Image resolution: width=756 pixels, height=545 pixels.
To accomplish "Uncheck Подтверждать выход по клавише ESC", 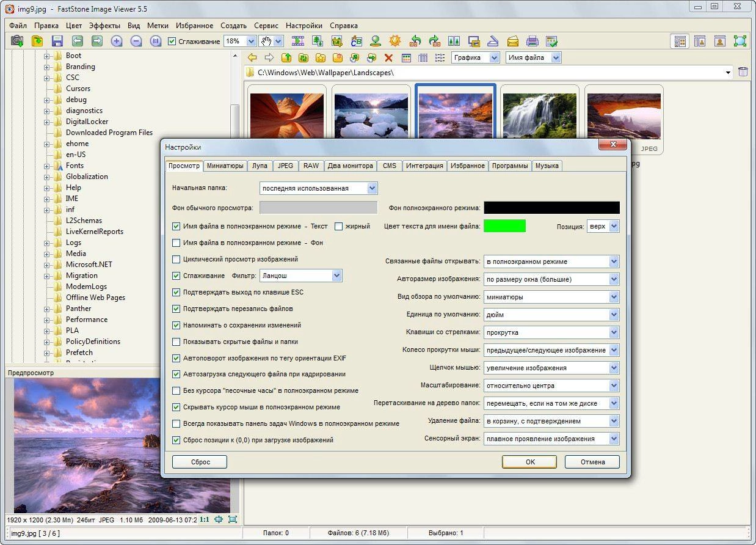I will click(x=176, y=292).
